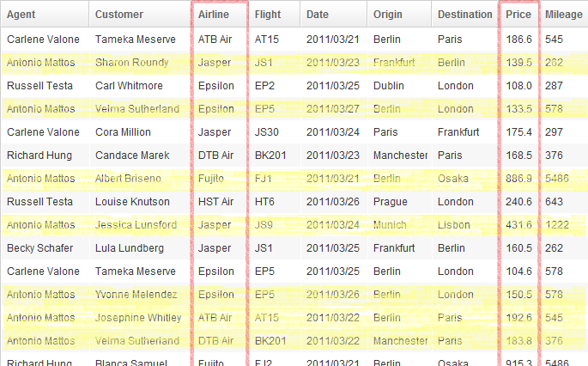The width and height of the screenshot is (588, 366).
Task: Click the Josephine Whitley customer cell
Action: pos(141,318)
